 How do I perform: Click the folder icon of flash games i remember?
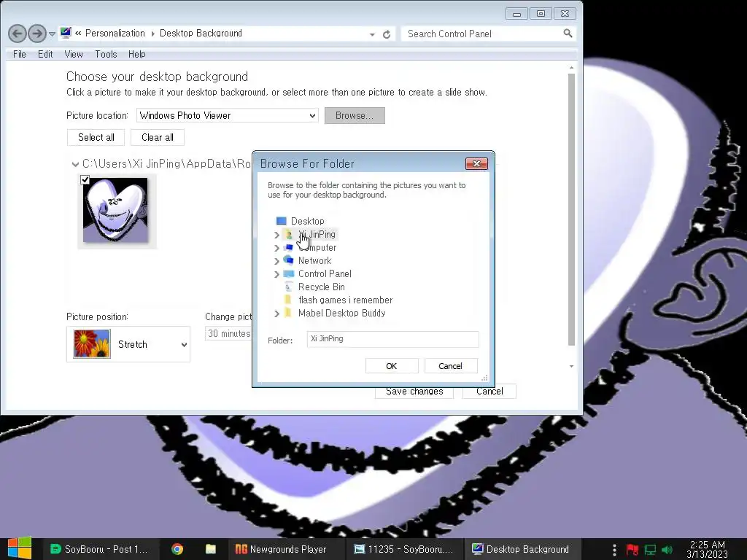[287, 300]
